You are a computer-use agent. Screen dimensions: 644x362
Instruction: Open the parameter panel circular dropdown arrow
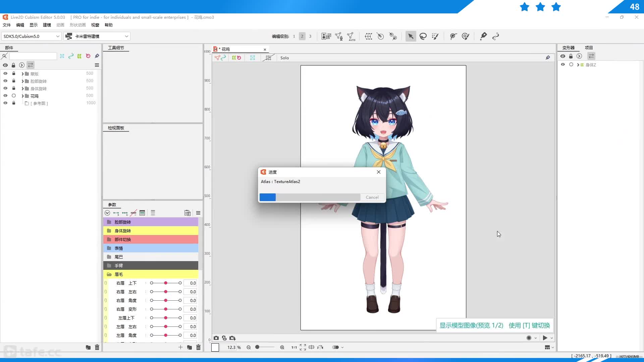click(x=107, y=213)
